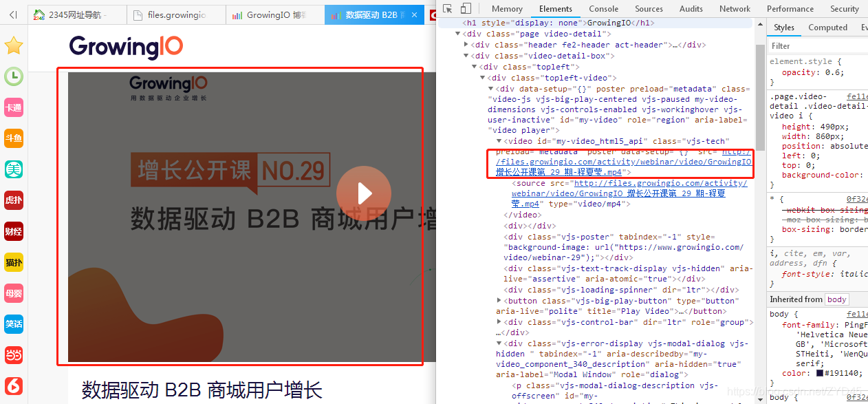Open the source tag's mp4 URL link
Viewport: 868px width, 404px height.
click(629, 193)
